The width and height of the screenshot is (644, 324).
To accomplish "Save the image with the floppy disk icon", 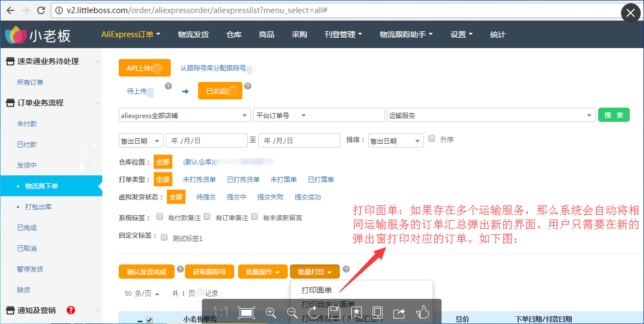I will [334, 313].
